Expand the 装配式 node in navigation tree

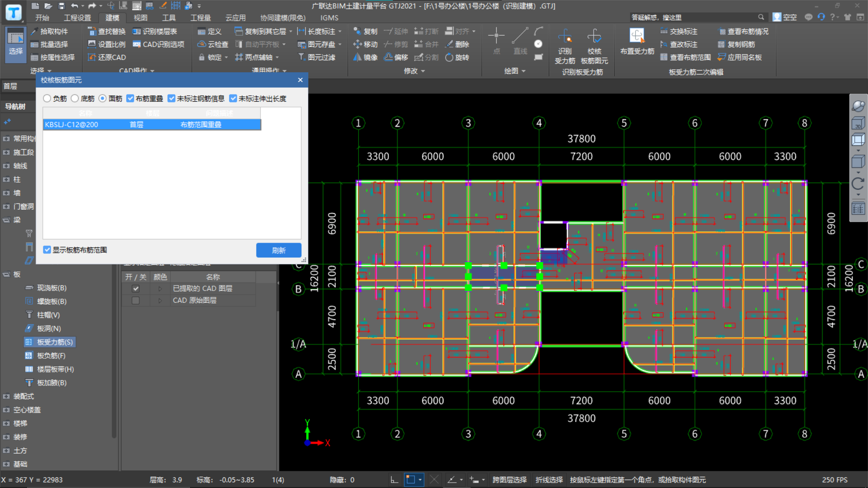6,396
